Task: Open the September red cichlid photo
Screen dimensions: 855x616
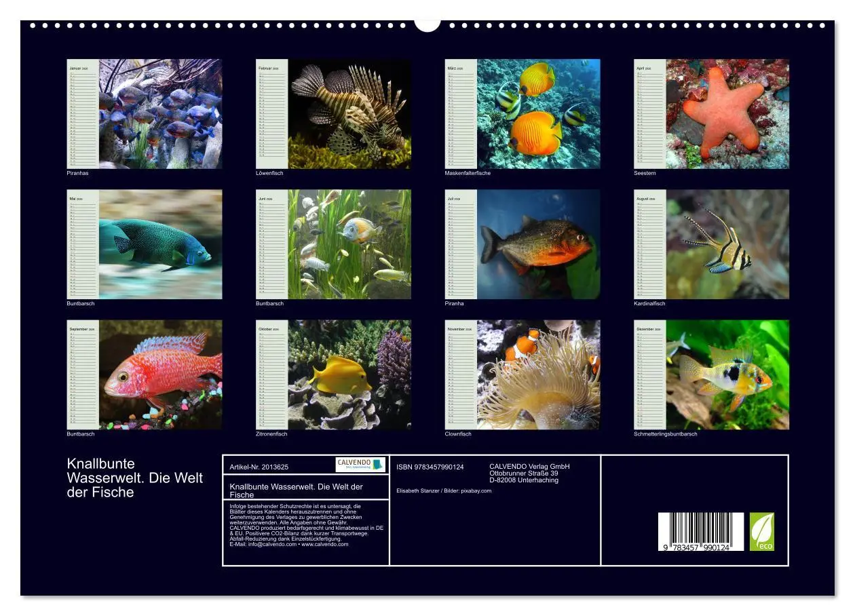Action: click(x=160, y=374)
